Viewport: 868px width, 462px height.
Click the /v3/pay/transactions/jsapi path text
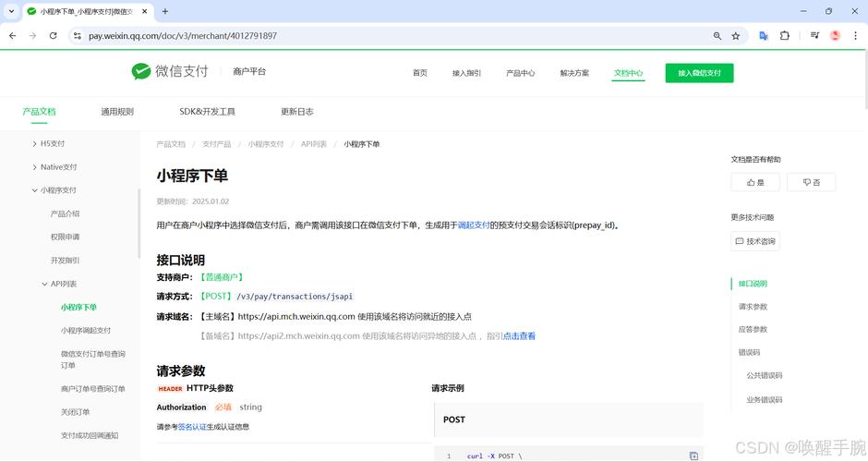pyautogui.click(x=295, y=297)
